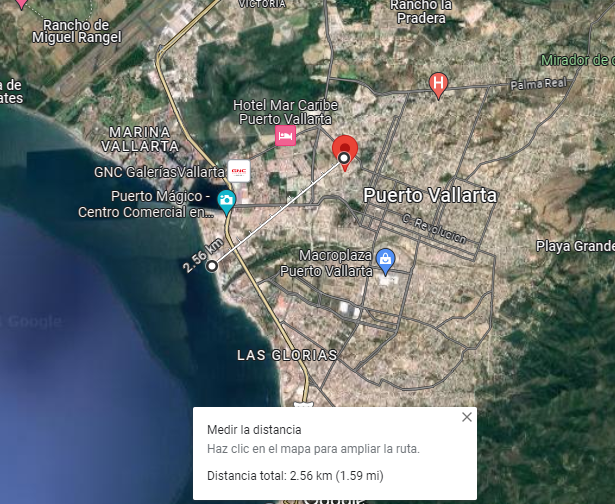Click the Medir la distancia heading
Viewport: 615px width, 504px height.
pos(254,430)
